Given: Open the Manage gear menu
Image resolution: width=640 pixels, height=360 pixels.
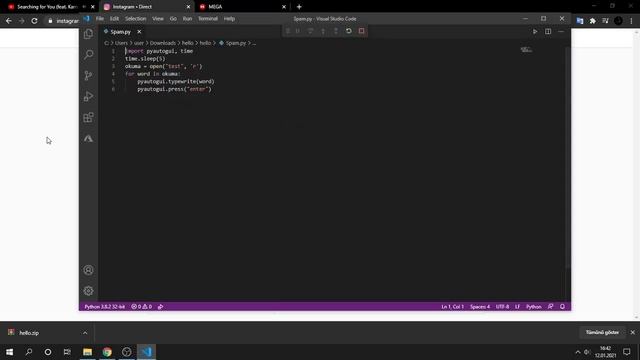Looking at the screenshot, I should 88,291.
